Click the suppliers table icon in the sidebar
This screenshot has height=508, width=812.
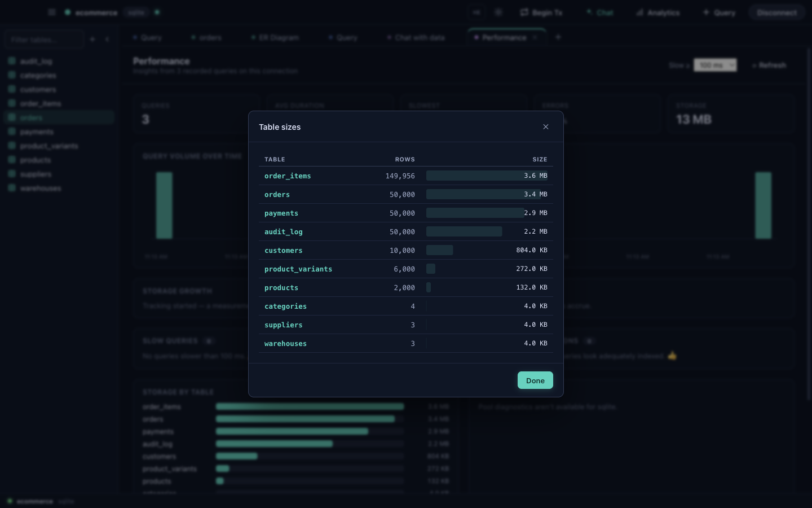(x=12, y=174)
